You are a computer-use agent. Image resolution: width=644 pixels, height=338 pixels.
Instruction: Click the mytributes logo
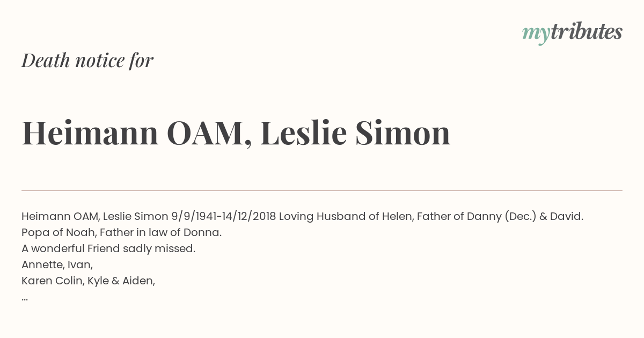(x=572, y=33)
